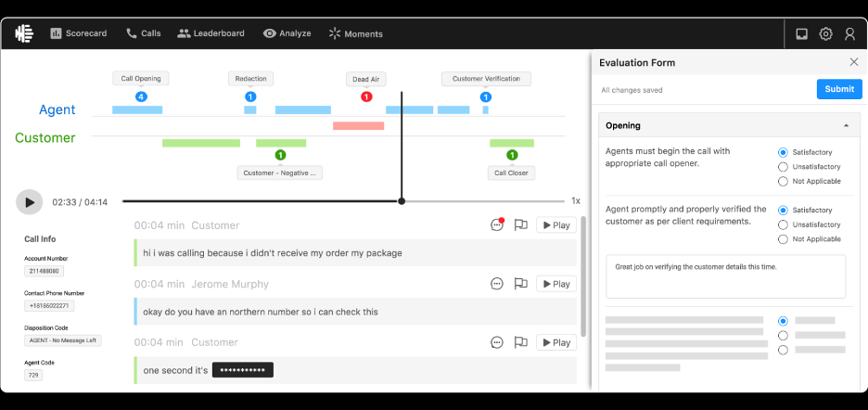This screenshot has width=868, height=410.
Task: Select Not Applicable for customer verification
Action: pos(783,239)
